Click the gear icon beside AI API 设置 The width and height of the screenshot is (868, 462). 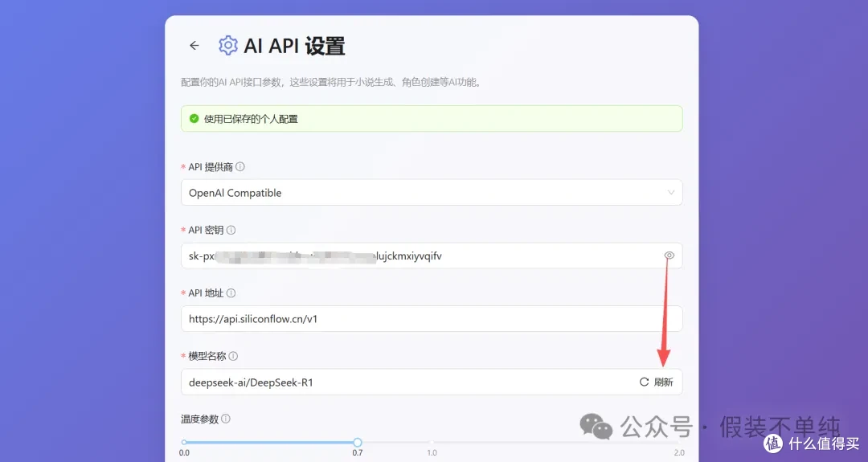[228, 45]
